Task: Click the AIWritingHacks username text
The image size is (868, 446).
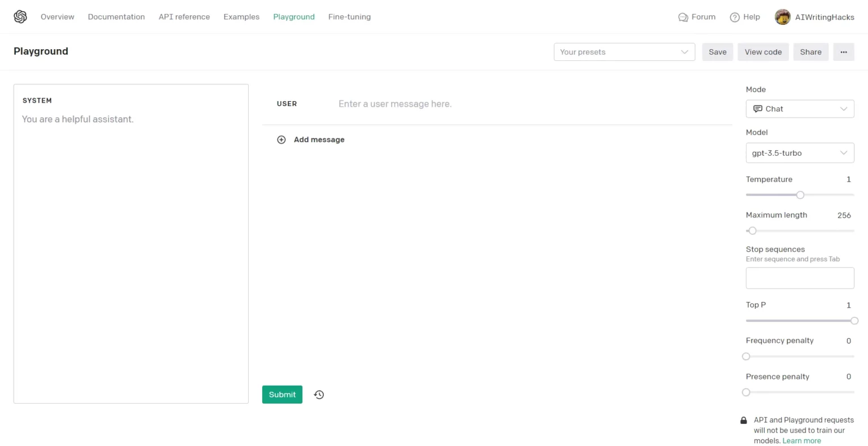Action: point(824,18)
